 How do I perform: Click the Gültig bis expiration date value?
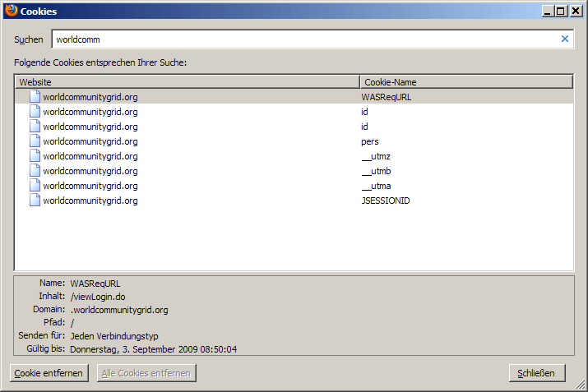tap(154, 349)
